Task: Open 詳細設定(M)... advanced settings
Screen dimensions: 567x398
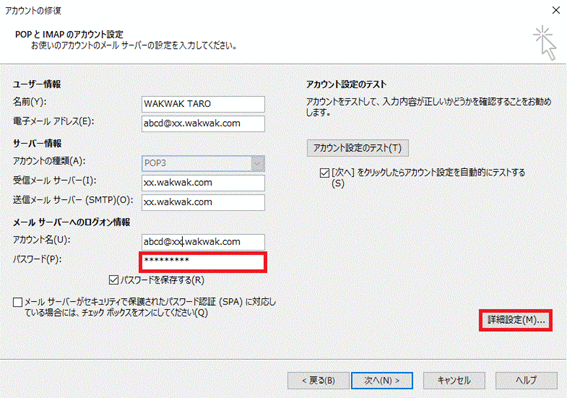Action: point(516,320)
